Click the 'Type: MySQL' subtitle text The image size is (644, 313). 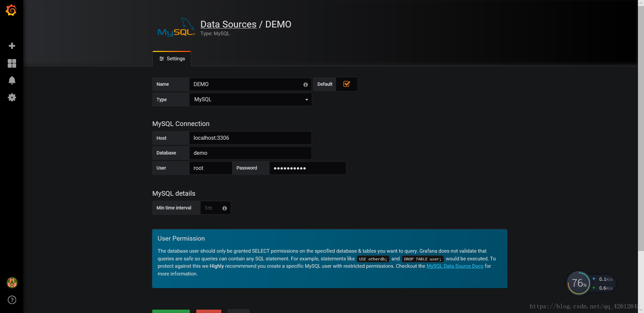click(x=215, y=34)
